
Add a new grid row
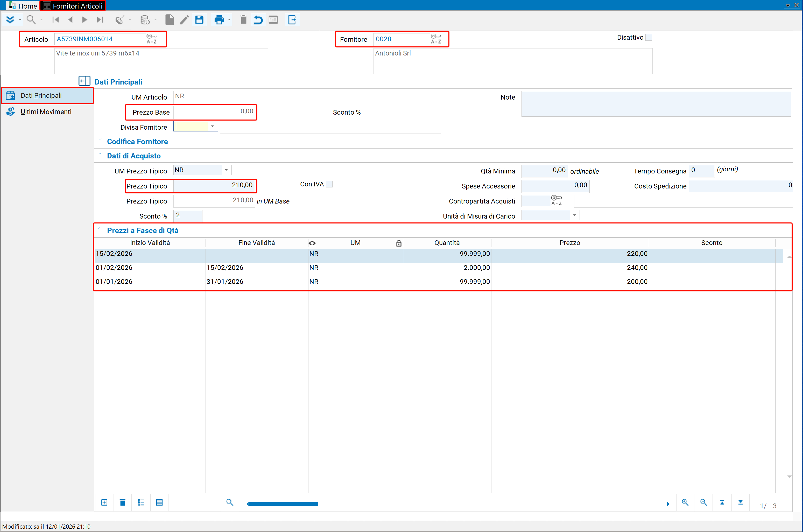[104, 502]
